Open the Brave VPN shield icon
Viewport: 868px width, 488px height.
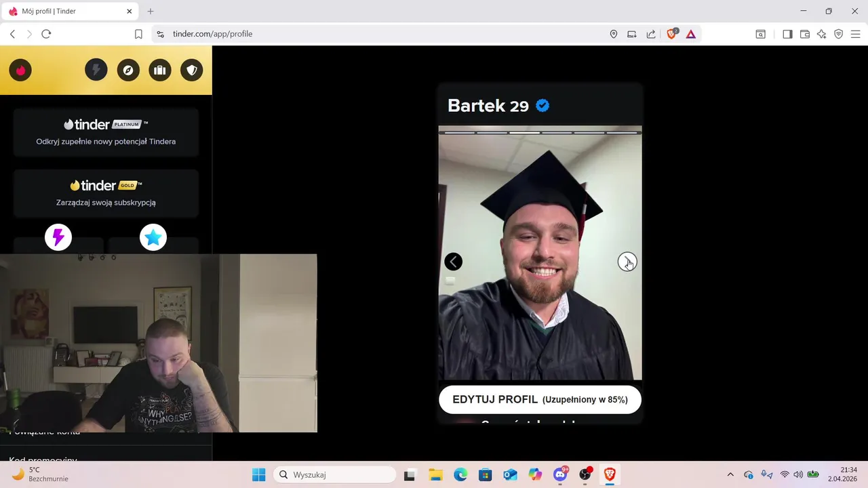click(839, 34)
